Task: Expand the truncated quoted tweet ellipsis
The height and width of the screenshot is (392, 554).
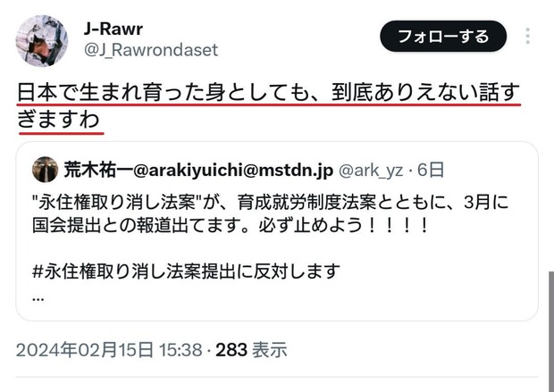Action: [38, 299]
